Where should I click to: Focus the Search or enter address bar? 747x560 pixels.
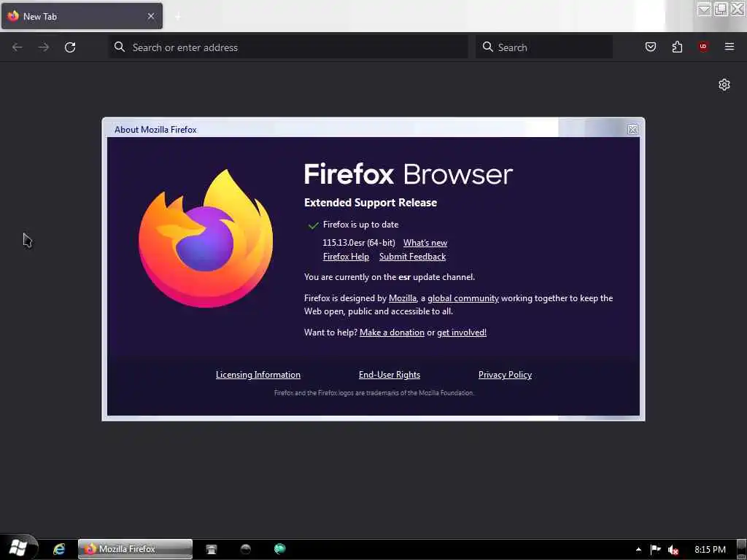tap(288, 47)
